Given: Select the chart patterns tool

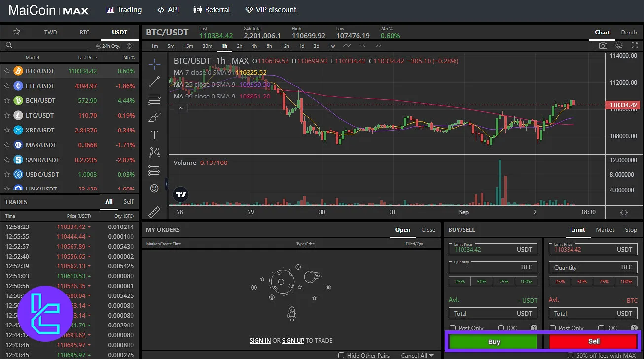Looking at the screenshot, I should tap(155, 153).
